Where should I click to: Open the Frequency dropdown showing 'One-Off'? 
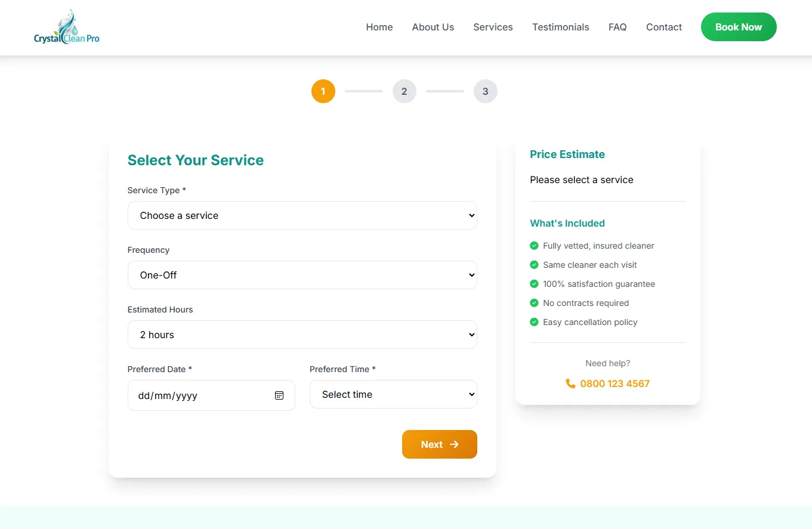tap(302, 275)
